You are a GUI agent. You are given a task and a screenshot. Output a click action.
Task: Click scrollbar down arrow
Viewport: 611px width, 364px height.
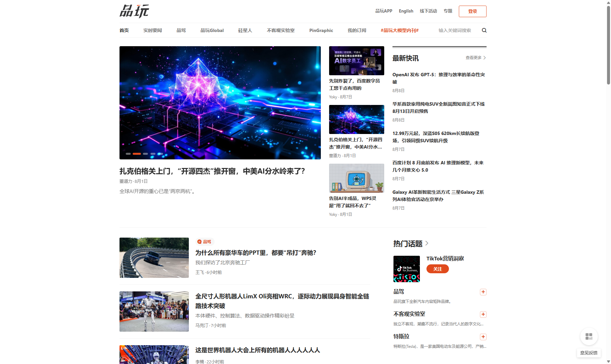click(x=608, y=362)
